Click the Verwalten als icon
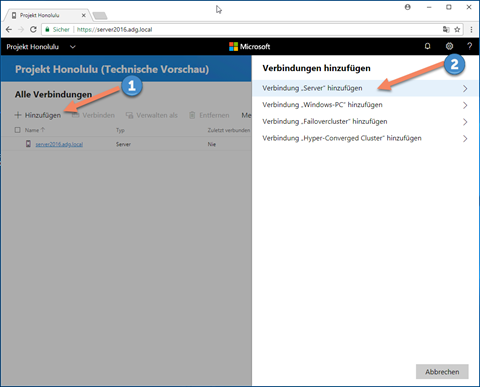Screen dimensions: 480x387 click(x=129, y=115)
